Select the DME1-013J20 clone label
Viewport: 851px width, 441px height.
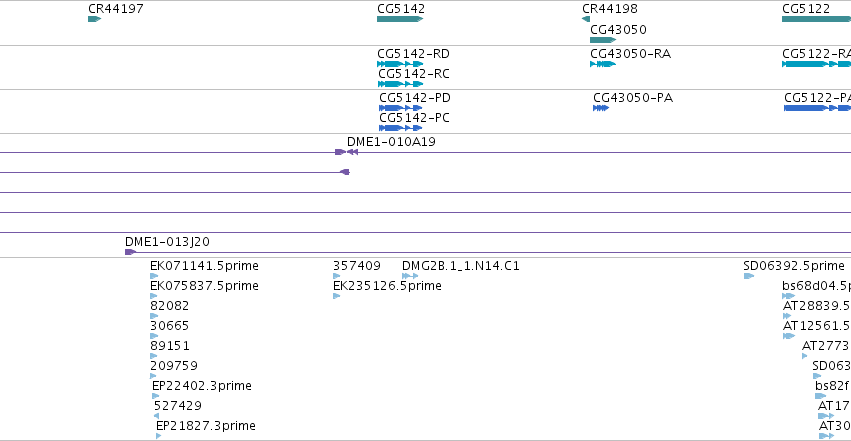pos(167,242)
